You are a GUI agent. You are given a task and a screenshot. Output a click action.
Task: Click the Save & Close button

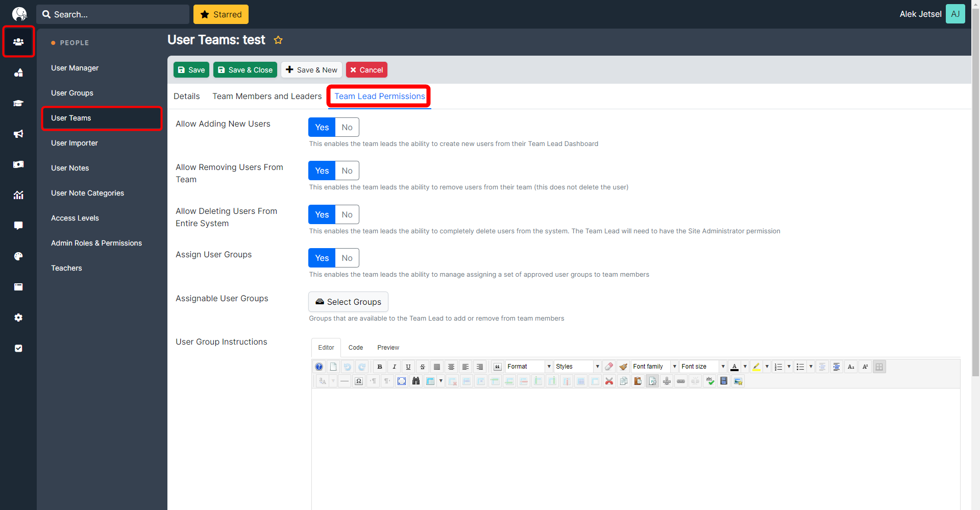[x=245, y=70]
